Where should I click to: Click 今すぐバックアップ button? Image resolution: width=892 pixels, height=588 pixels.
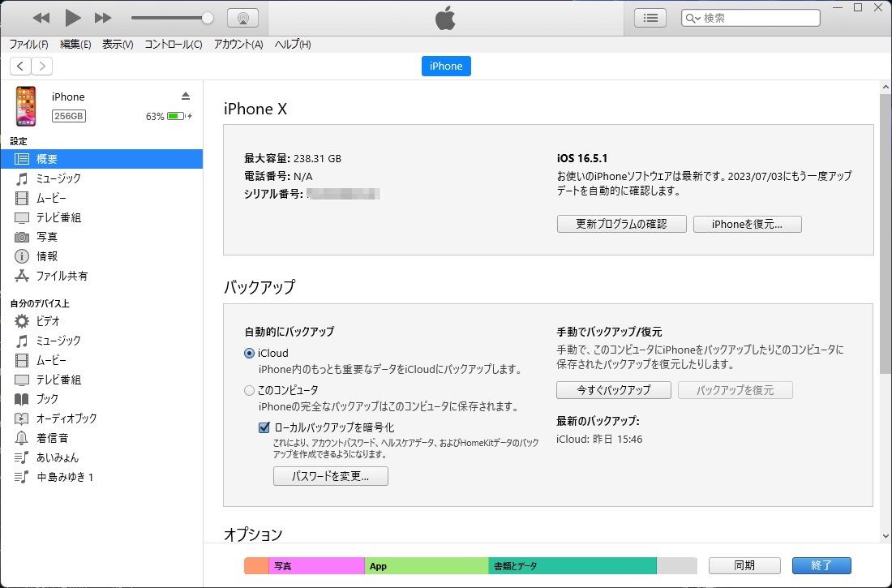613,390
